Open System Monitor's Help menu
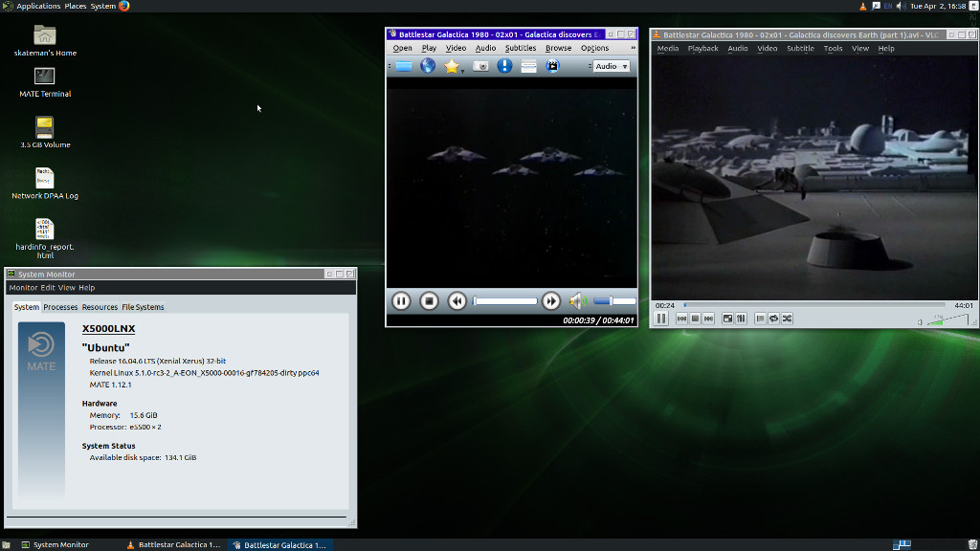 (86, 287)
